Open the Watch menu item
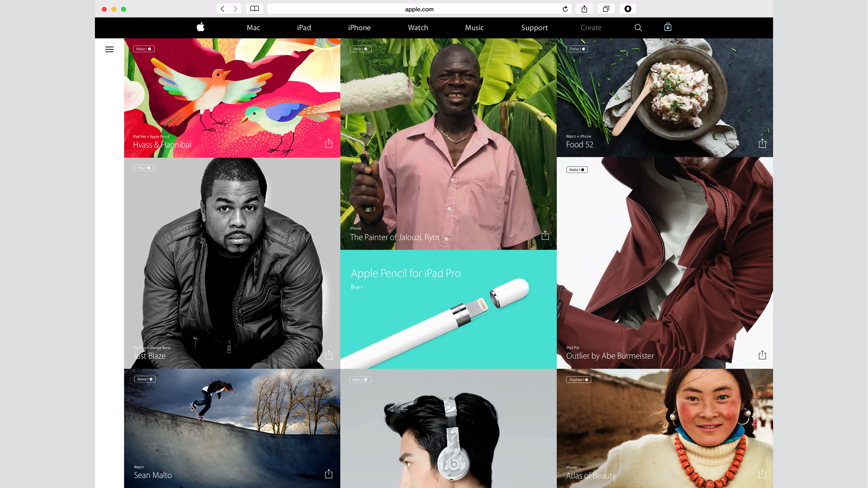868x488 pixels. click(x=418, y=28)
